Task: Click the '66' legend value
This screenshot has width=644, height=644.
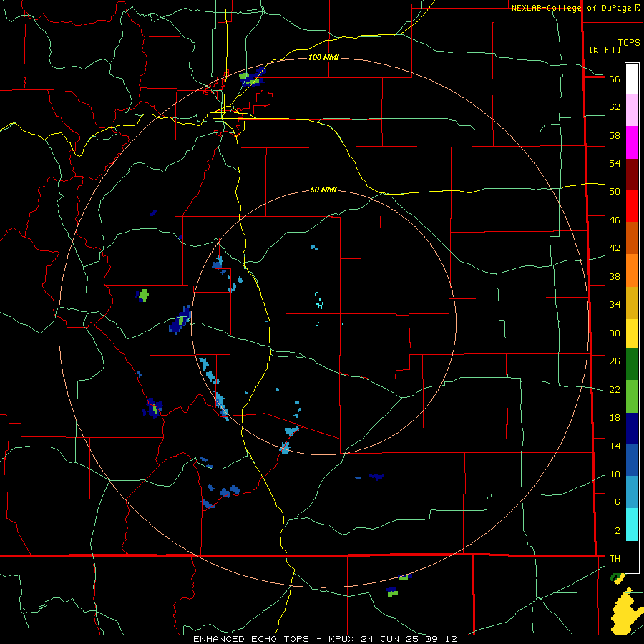Action: pyautogui.click(x=615, y=79)
